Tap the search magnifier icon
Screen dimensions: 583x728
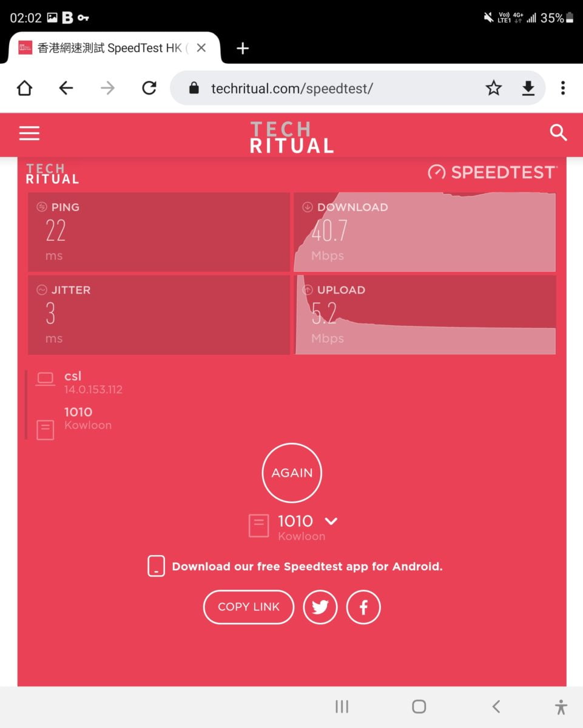point(558,133)
